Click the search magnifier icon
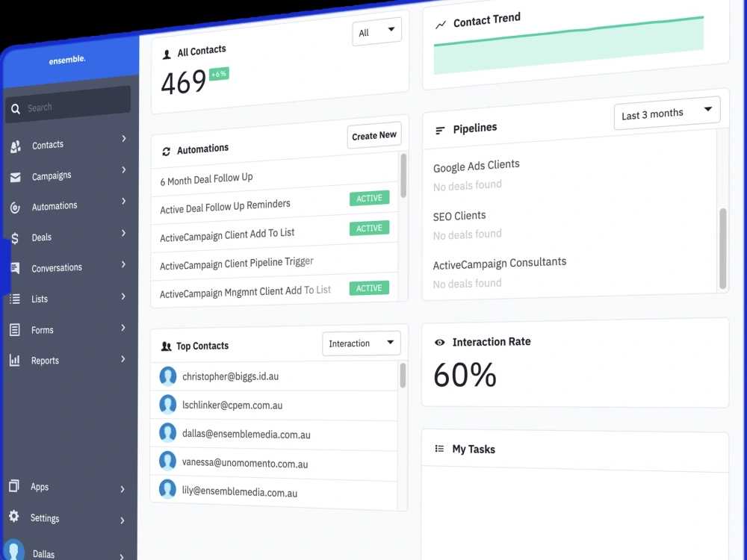The image size is (747, 560). pos(16,109)
